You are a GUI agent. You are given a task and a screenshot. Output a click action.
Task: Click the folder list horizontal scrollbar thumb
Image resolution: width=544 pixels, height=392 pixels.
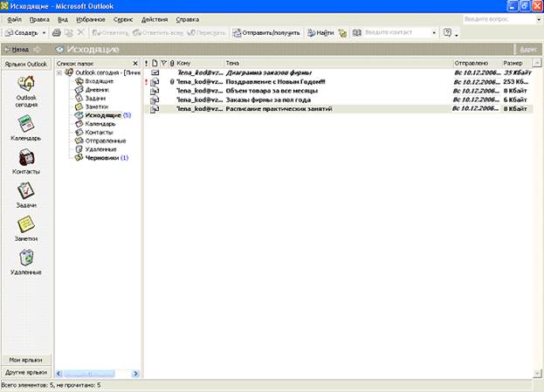coord(89,374)
